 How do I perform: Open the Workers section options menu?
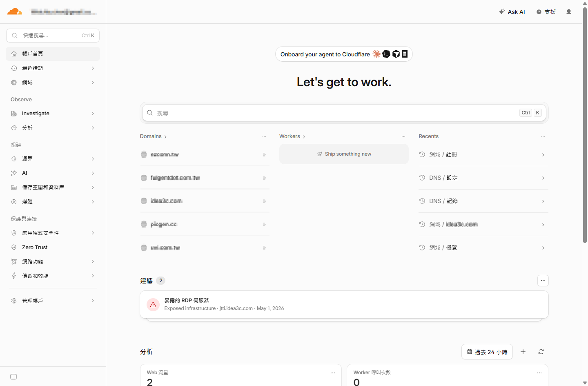[x=403, y=136]
